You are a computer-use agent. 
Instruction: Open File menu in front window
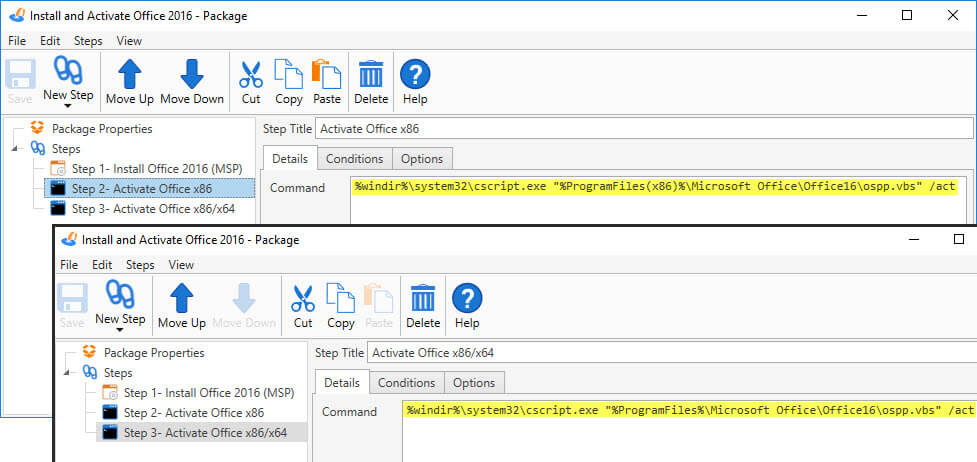pos(69,265)
